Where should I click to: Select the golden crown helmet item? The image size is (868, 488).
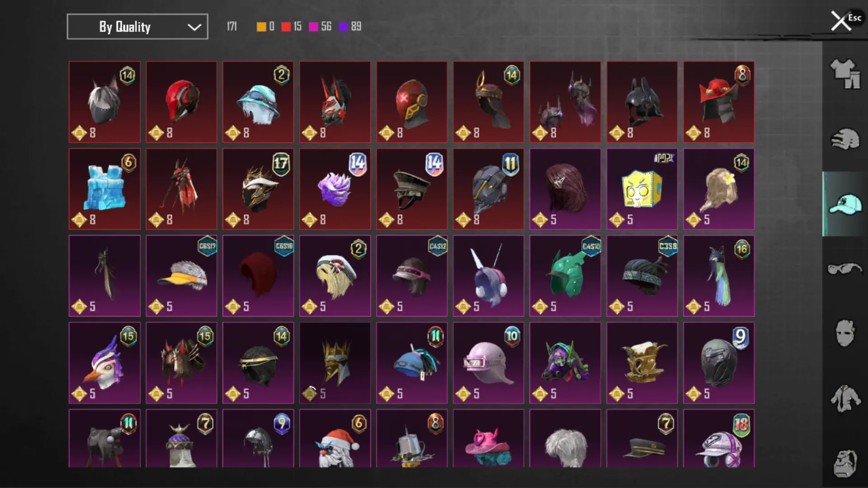(335, 363)
